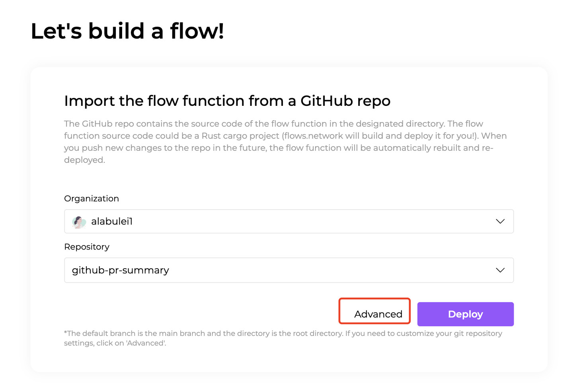Viewport: 573px width, 392px height.
Task: Click the "Import the flow function" heading
Action: [x=227, y=101]
